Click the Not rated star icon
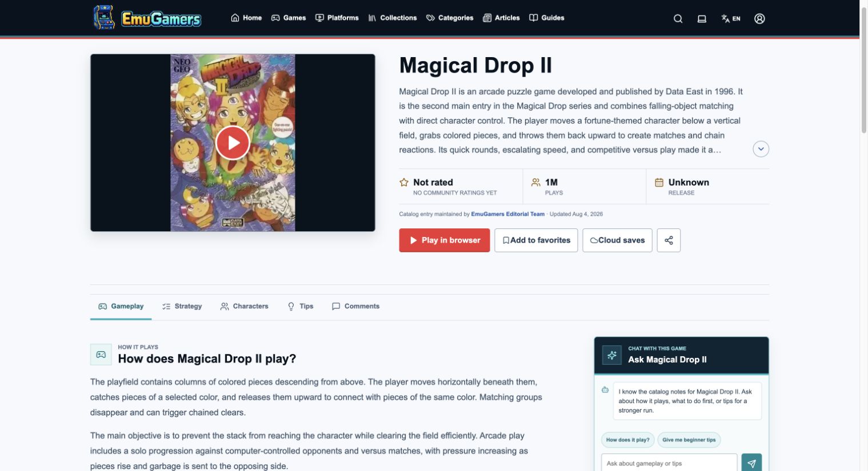This screenshot has width=868, height=471. point(404,182)
